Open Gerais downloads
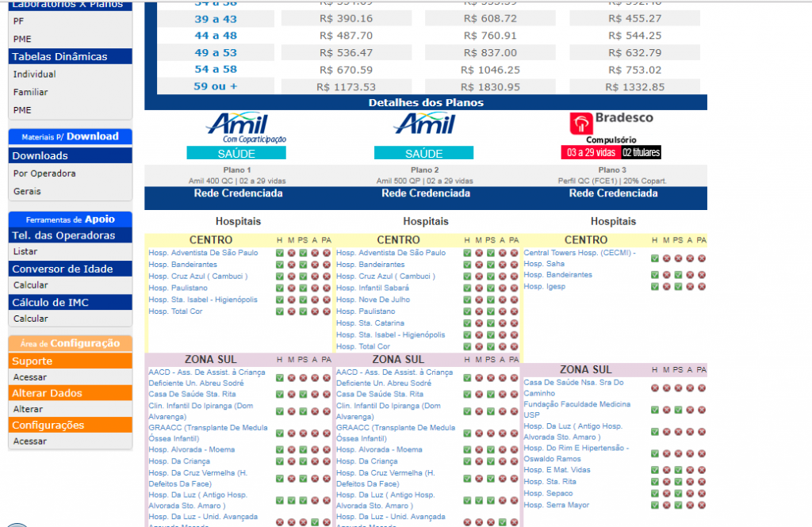812x527 pixels. point(27,192)
